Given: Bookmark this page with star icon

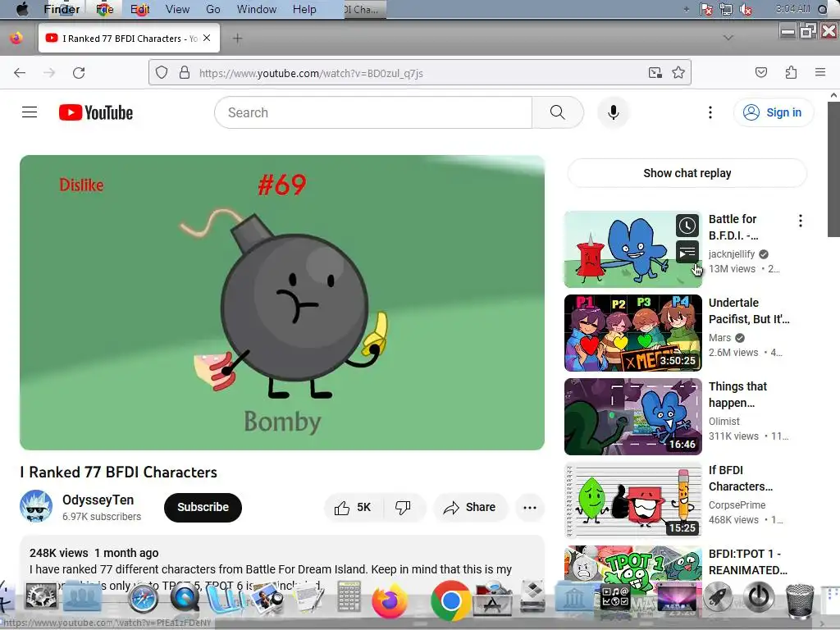Looking at the screenshot, I should (x=678, y=72).
